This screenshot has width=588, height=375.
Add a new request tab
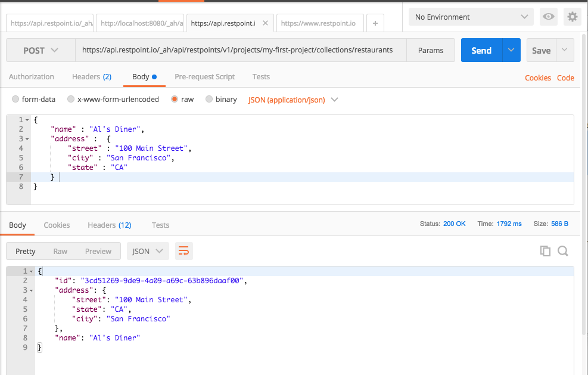tap(375, 23)
